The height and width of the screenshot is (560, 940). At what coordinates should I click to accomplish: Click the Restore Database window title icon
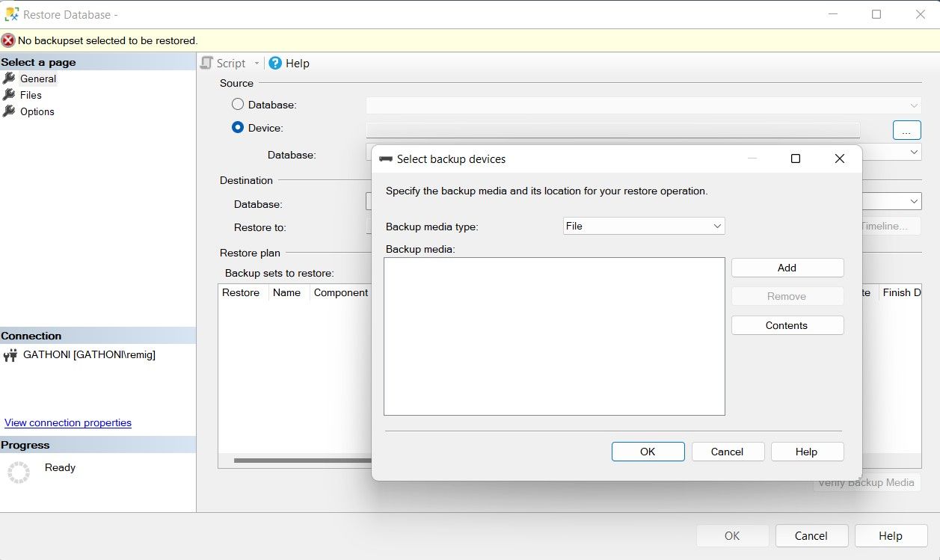click(12, 14)
